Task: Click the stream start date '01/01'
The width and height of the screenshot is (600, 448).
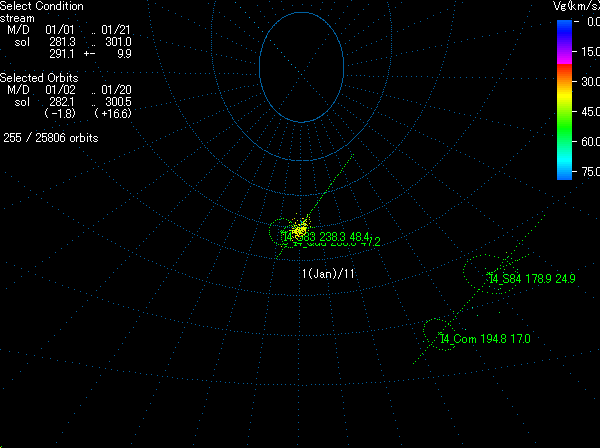Action: (x=60, y=30)
